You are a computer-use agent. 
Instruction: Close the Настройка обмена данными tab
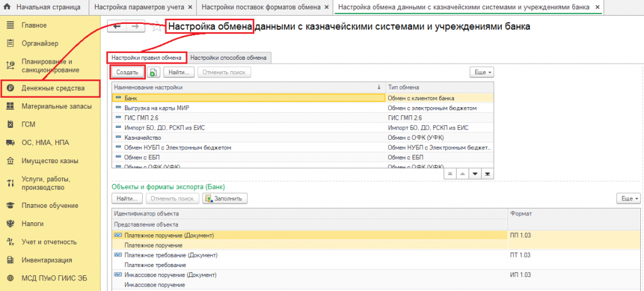[597, 8]
